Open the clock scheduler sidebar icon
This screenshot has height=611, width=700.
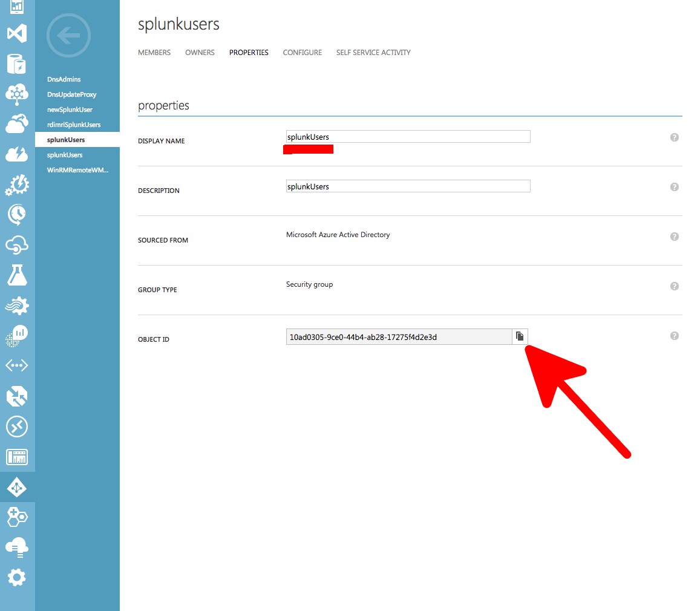(x=17, y=215)
